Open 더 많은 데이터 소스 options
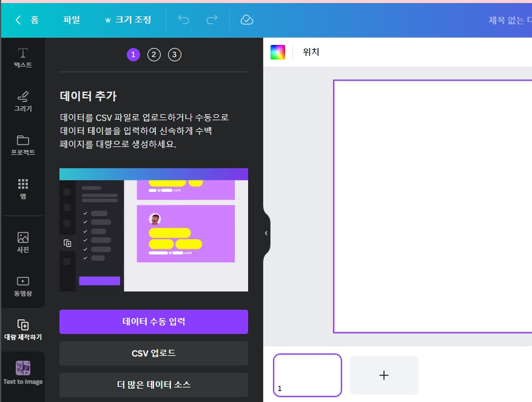Image resolution: width=532 pixels, height=402 pixels. [x=153, y=384]
